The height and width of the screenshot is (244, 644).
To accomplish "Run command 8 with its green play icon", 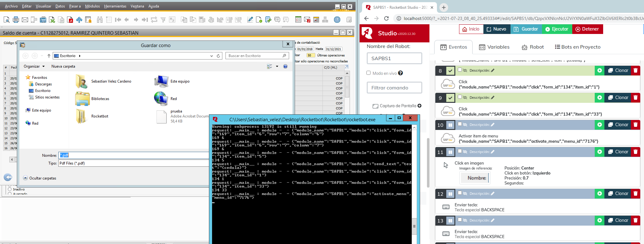I will click(599, 71).
